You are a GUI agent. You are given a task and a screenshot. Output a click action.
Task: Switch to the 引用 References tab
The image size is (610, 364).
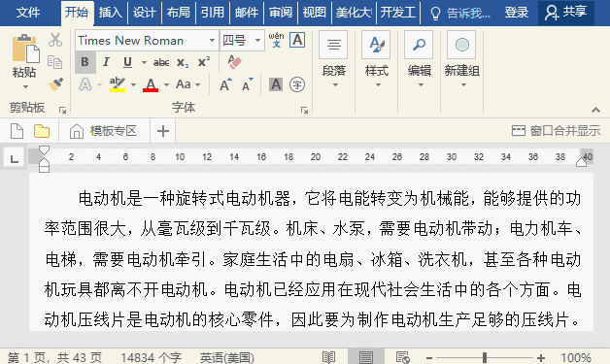pyautogui.click(x=213, y=13)
